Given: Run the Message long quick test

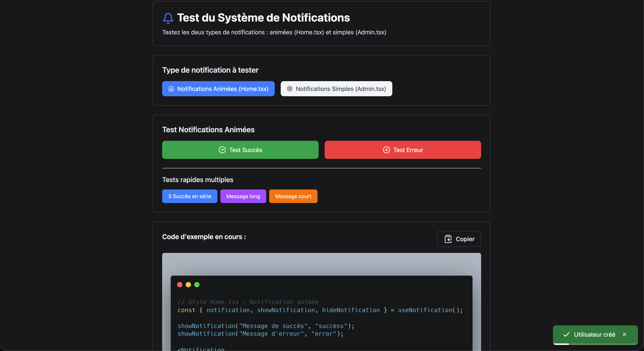Looking at the screenshot, I should pyautogui.click(x=243, y=196).
